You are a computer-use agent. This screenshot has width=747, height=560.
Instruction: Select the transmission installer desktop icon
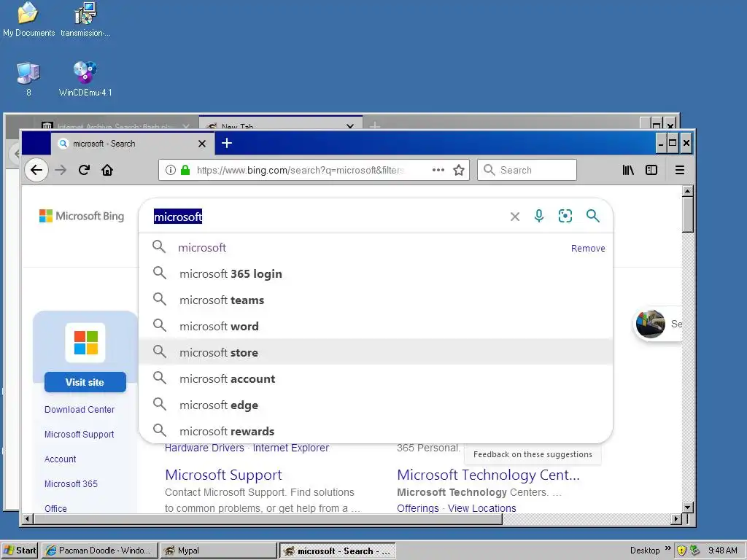point(85,20)
